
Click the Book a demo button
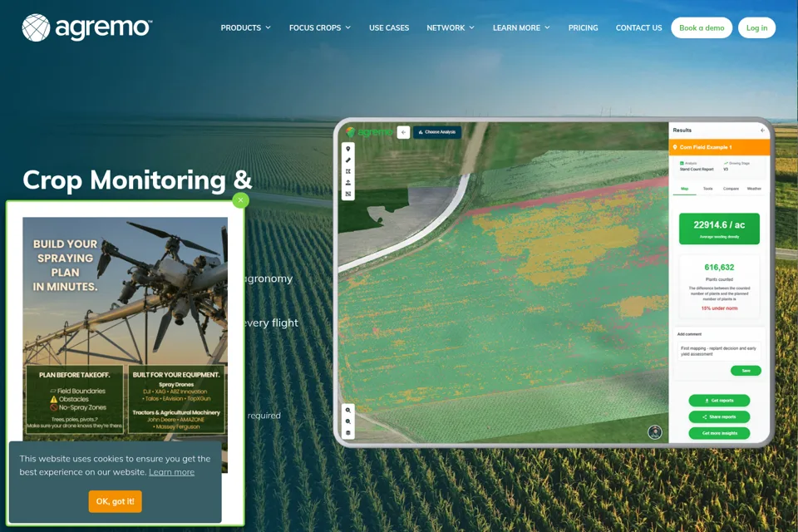702,27
